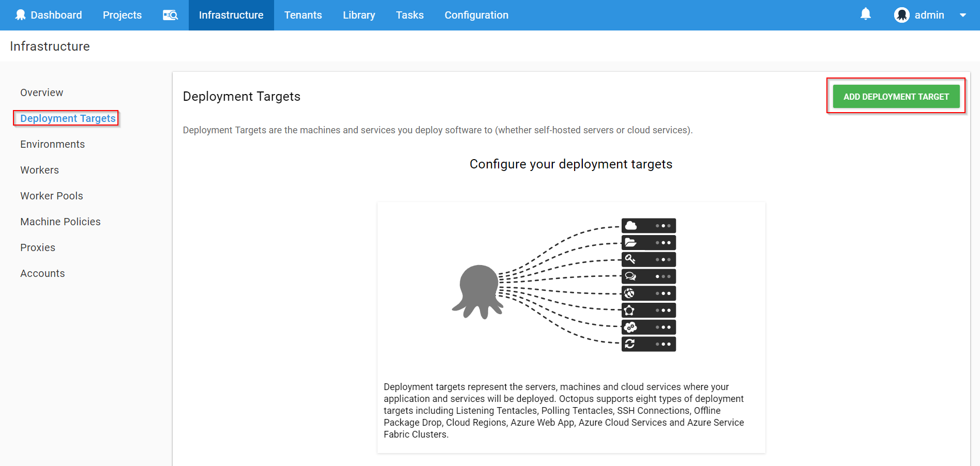980x466 pixels.
Task: Click the octopus illustration graphic
Action: pyautogui.click(x=477, y=292)
